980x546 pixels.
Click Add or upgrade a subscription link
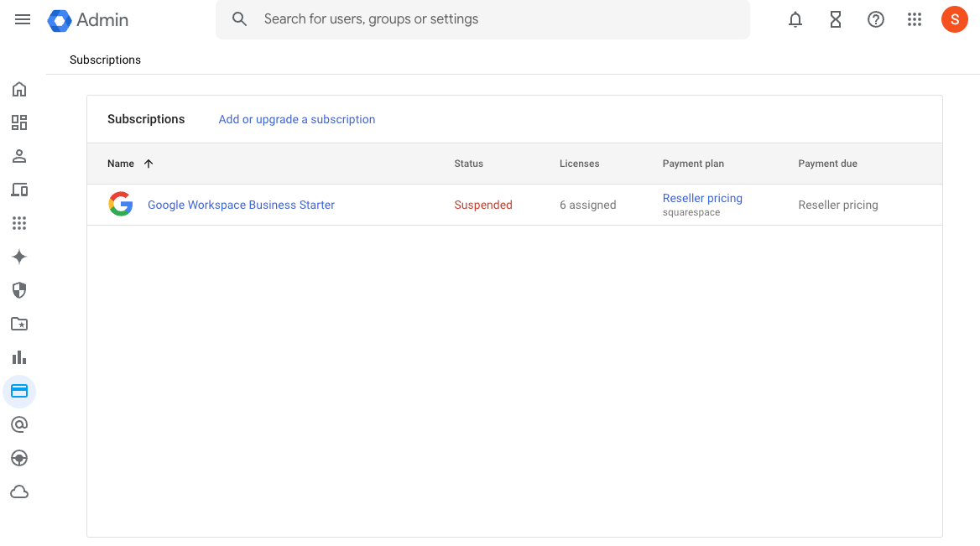click(297, 119)
